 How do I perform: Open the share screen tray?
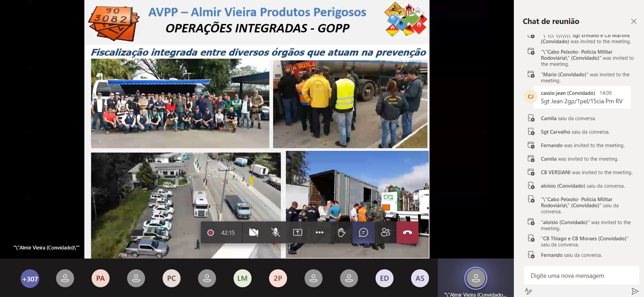(297, 233)
